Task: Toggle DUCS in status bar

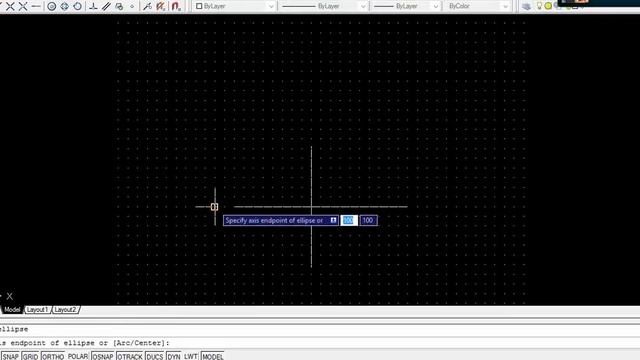Action: pos(155,356)
